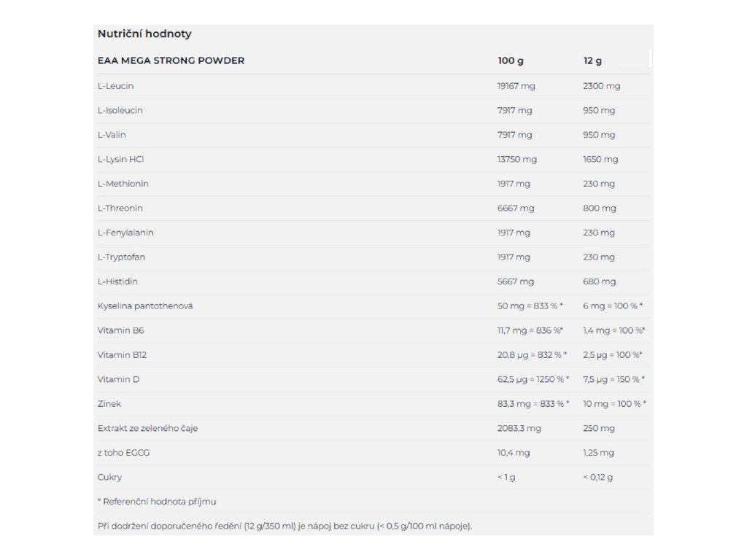
Task: Click the "Nutriční hodnoty" heading
Action: (x=144, y=34)
